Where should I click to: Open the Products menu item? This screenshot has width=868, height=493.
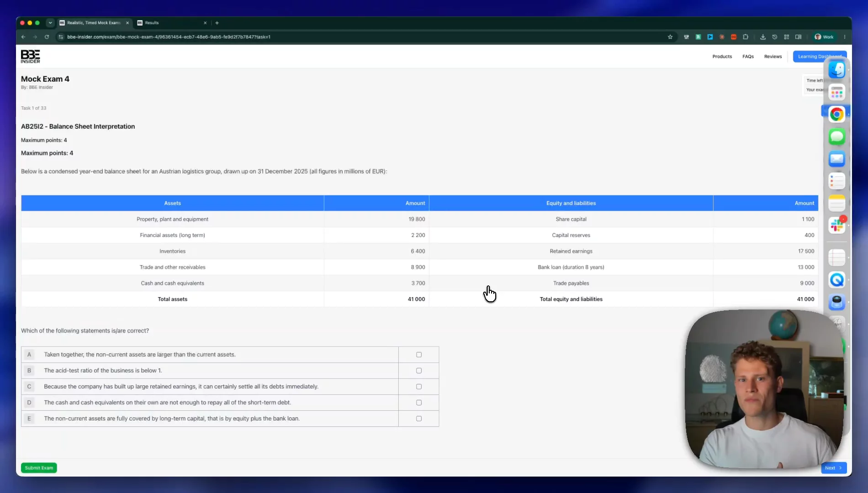[722, 57]
